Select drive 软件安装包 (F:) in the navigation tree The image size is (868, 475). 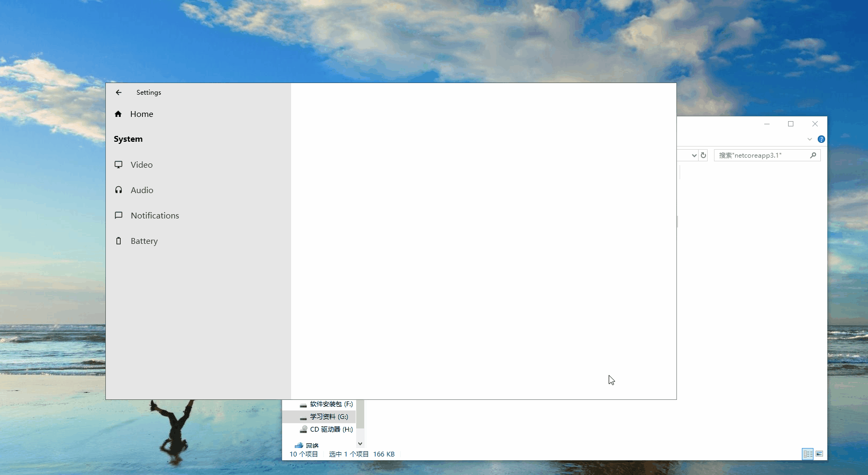[326, 404]
